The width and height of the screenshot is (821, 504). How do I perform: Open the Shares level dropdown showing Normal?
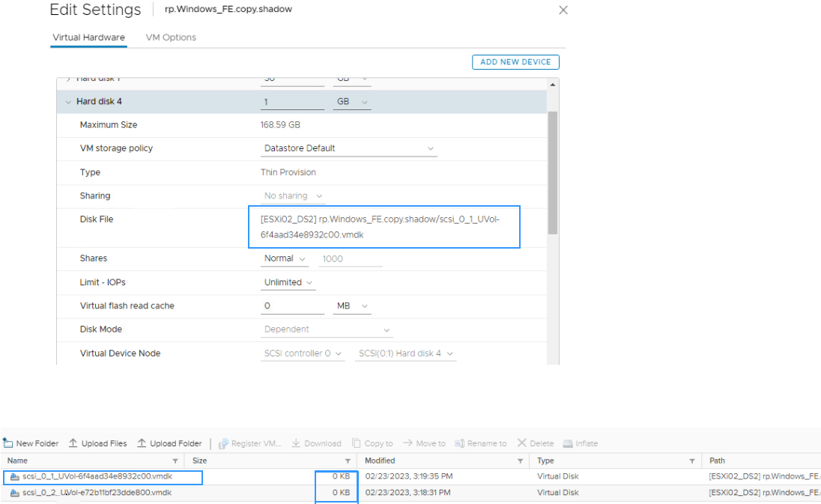click(285, 258)
